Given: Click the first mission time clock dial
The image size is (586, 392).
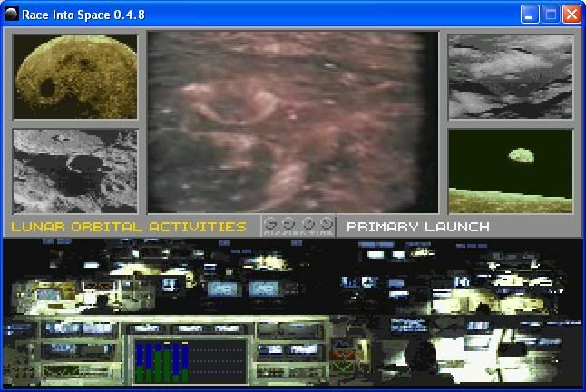Looking at the screenshot, I should point(270,223).
